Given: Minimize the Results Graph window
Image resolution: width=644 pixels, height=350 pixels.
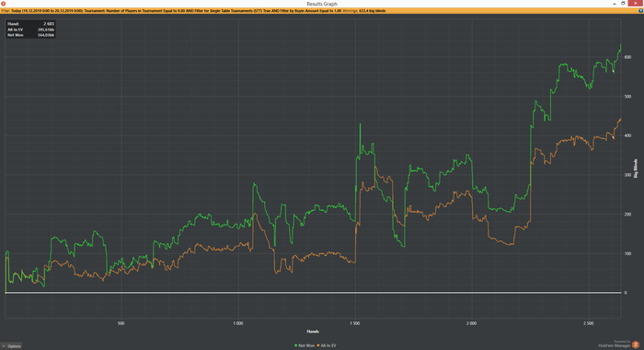Looking at the screenshot, I should tap(614, 4).
